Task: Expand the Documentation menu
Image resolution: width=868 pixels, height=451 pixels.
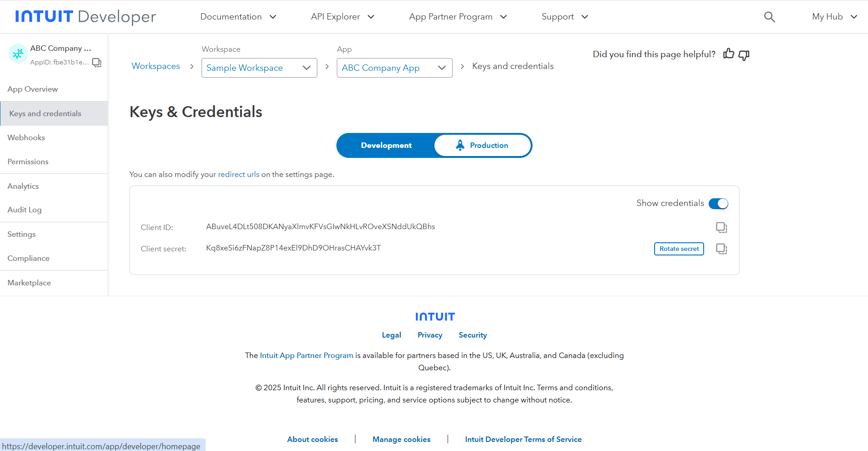Action: tap(238, 17)
